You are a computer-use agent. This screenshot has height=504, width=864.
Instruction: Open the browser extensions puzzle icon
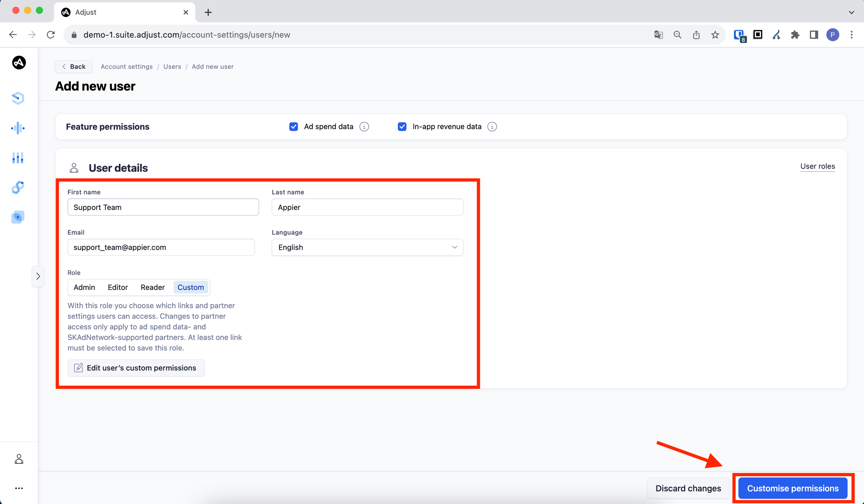795,35
